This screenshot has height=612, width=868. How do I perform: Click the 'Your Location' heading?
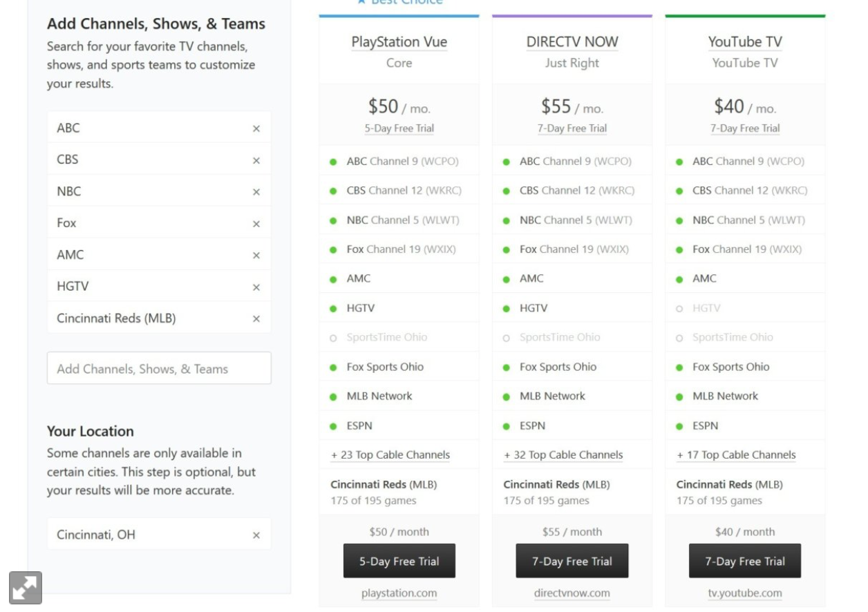[91, 431]
